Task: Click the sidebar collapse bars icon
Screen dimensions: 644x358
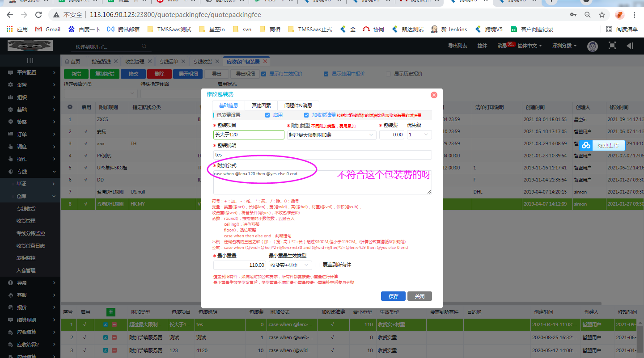Action: click(30, 60)
